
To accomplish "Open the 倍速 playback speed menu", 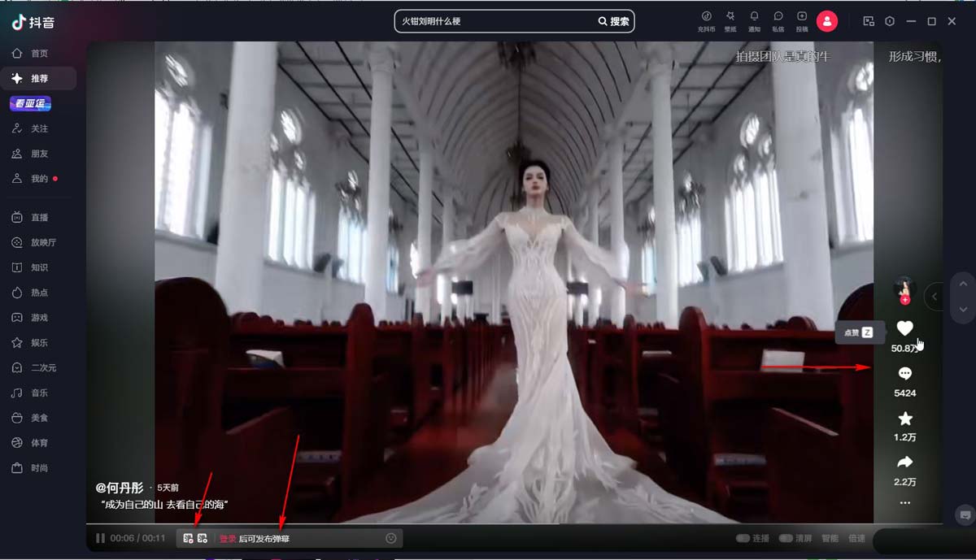I will [x=856, y=538].
